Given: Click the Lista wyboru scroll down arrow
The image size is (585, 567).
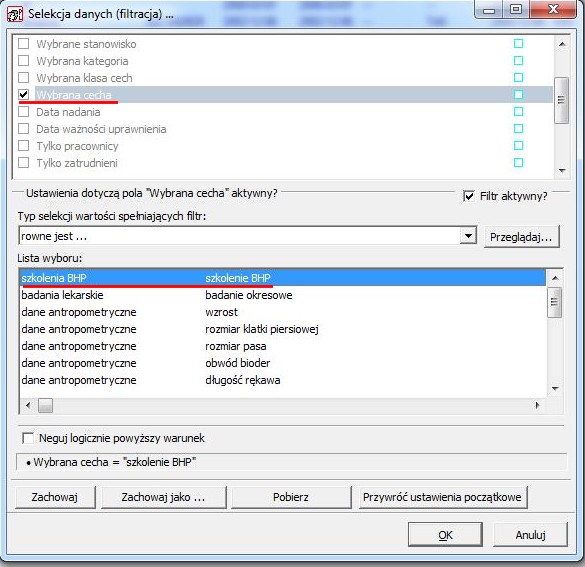Looking at the screenshot, I should 555,389.
